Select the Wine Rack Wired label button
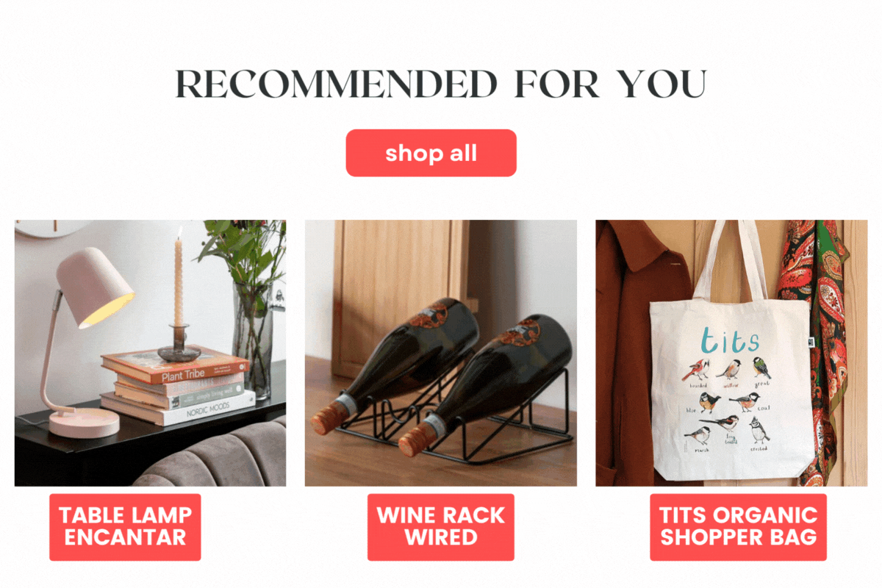 pos(441,527)
